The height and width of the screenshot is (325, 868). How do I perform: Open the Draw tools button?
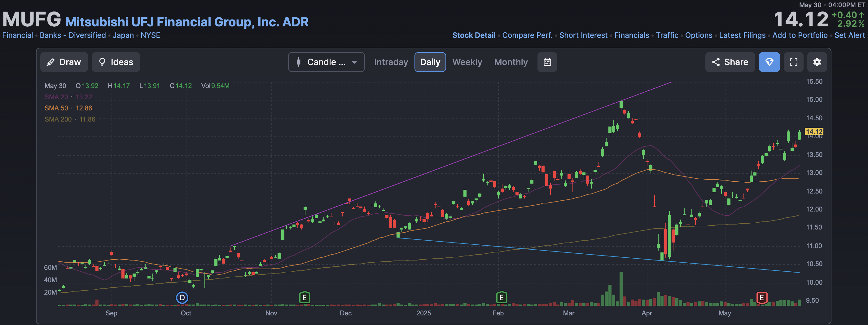pyautogui.click(x=64, y=62)
